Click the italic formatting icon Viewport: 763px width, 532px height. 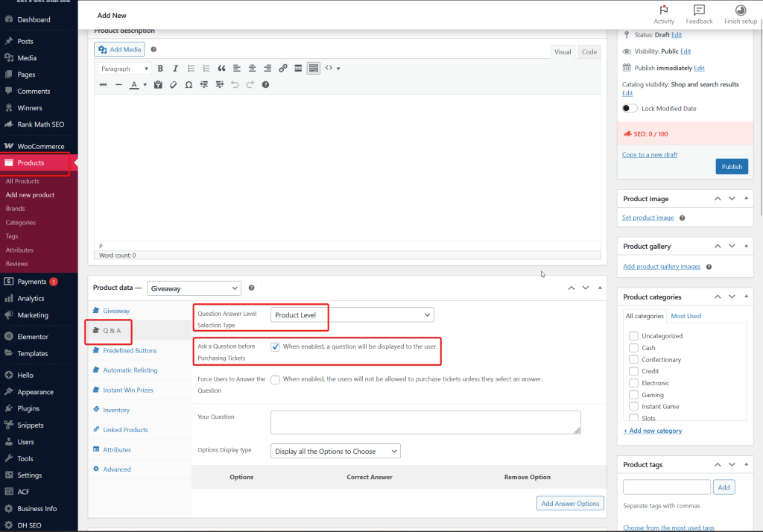tap(175, 69)
